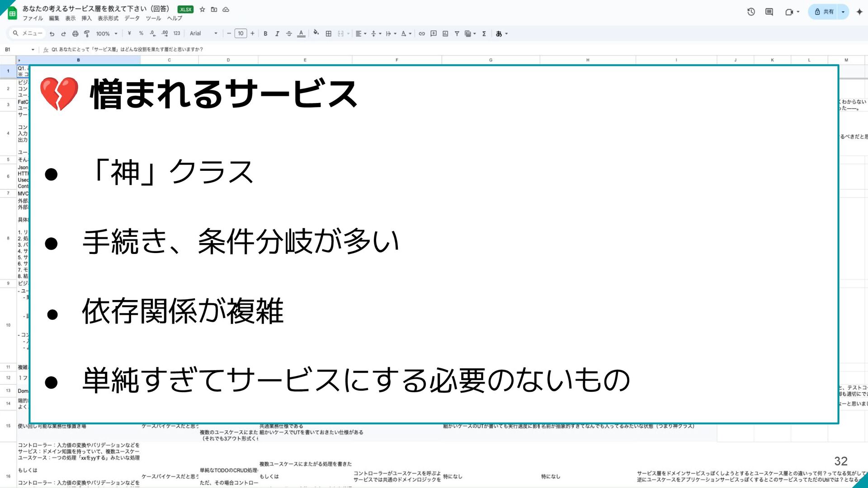Click the insert link icon
Screen dimensions: 868x488
[421, 33]
